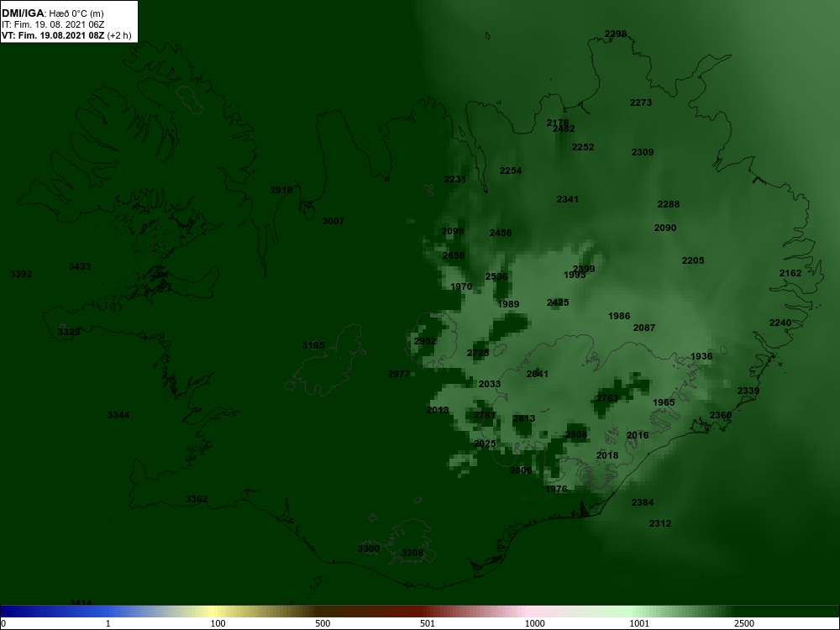The width and height of the screenshot is (840, 630).
Task: Click the 2312 value offshore
Action: [660, 523]
